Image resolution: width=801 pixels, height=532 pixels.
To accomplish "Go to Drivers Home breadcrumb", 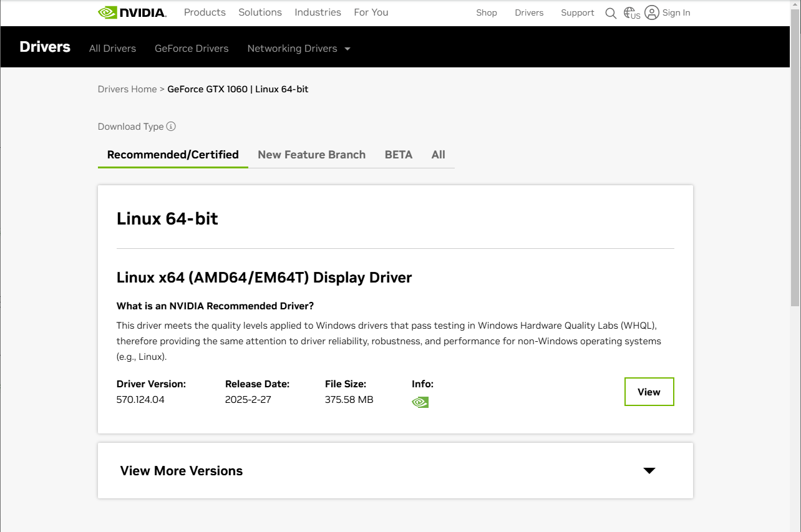I will [x=127, y=89].
